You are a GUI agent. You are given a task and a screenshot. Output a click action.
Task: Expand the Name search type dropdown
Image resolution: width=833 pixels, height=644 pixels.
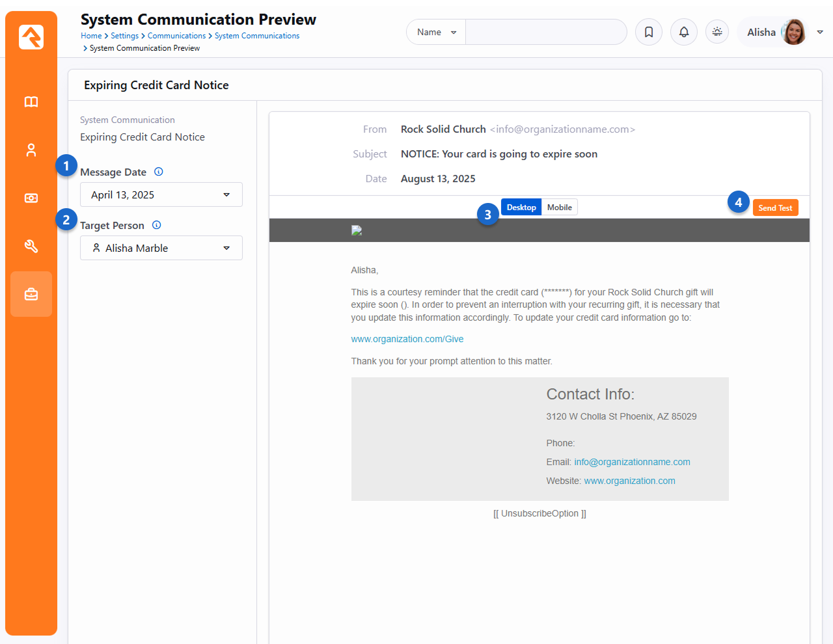pyautogui.click(x=436, y=33)
